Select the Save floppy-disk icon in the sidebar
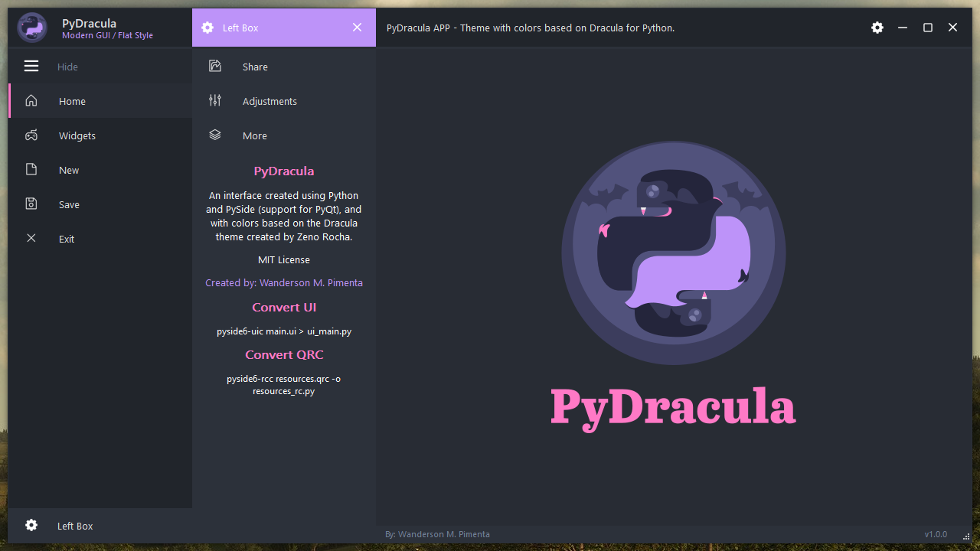 coord(31,204)
